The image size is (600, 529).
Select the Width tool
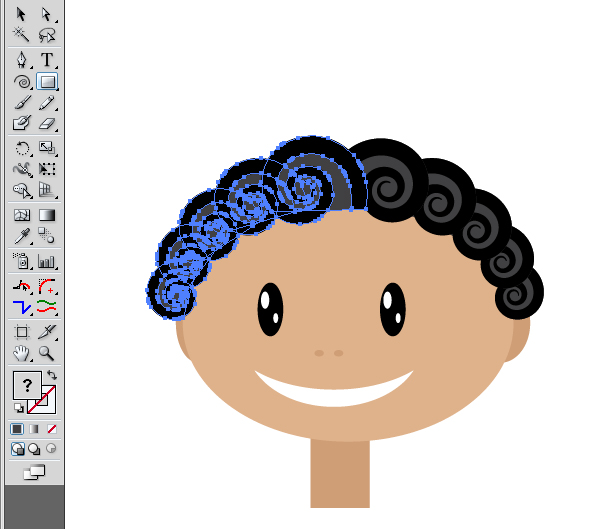pyautogui.click(x=21, y=169)
